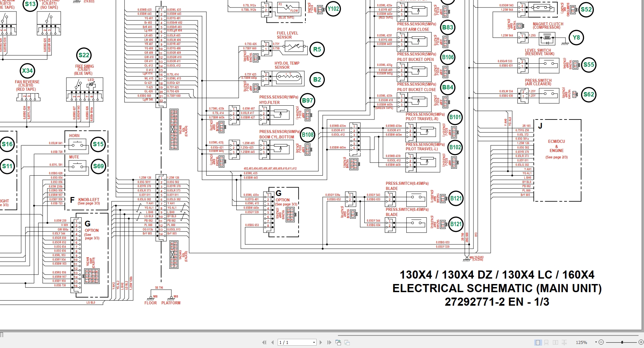This screenshot has width=644, height=348.
Task: Go forward to the next view
Action: [347, 342]
